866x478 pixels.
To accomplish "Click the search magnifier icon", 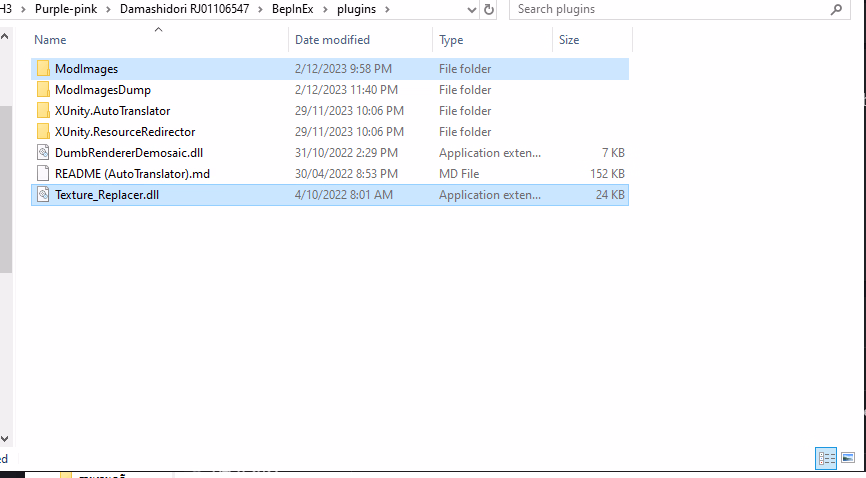I will coord(836,10).
